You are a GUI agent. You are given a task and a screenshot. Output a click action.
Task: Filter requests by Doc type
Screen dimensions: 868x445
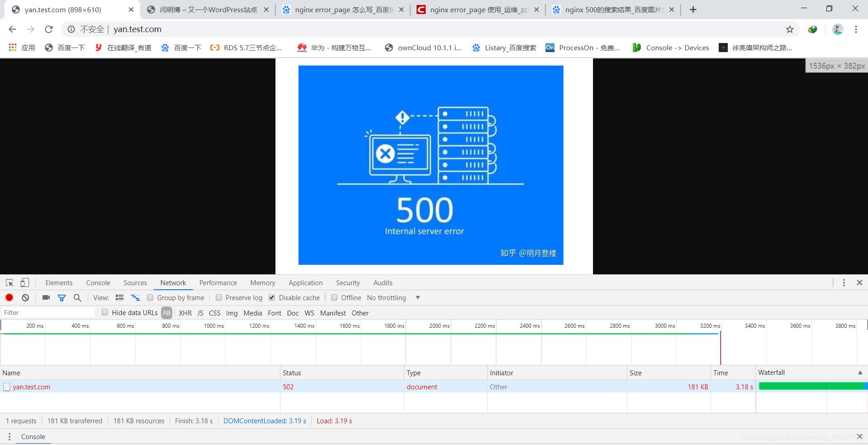[x=293, y=313]
